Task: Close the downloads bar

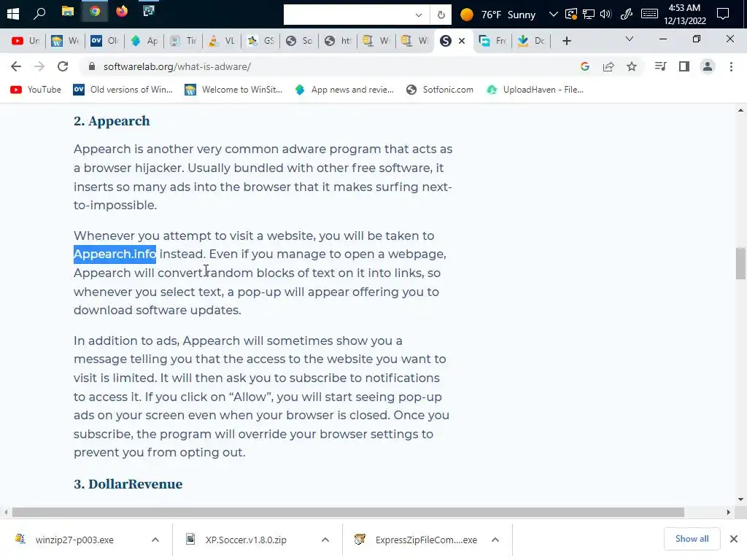Action: click(734, 539)
